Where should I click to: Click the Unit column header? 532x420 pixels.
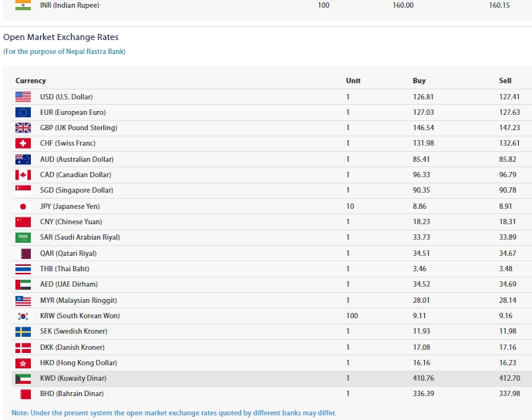353,81
